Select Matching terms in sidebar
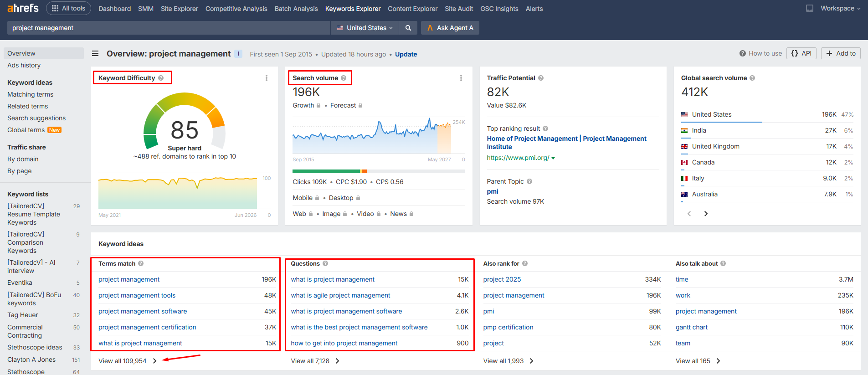Image resolution: width=868 pixels, height=375 pixels. point(31,94)
